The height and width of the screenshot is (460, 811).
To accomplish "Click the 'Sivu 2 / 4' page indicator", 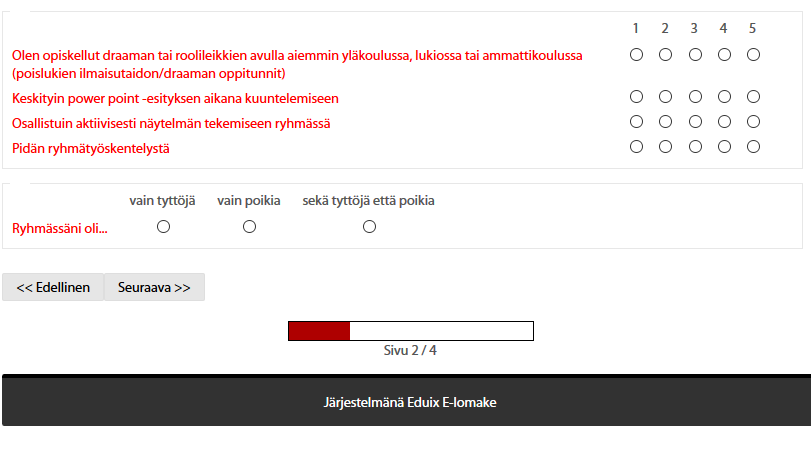I will click(410, 351).
